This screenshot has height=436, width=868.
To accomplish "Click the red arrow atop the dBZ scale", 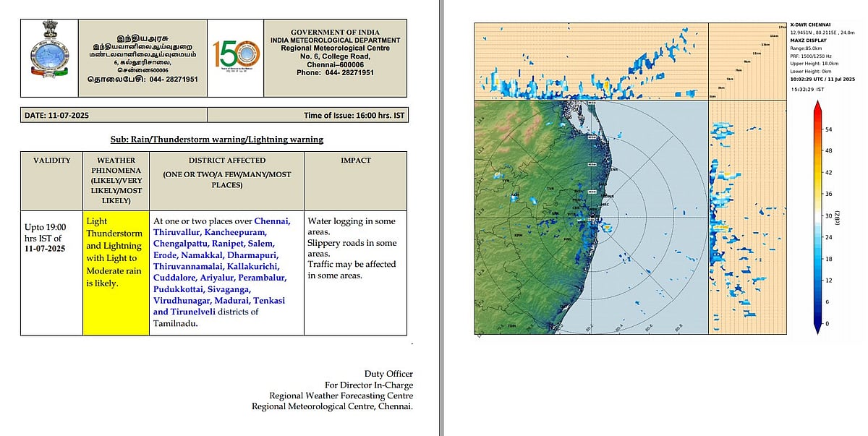I will point(817,108).
